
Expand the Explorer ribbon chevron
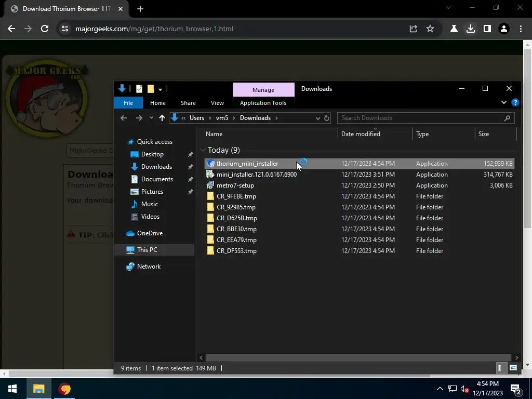point(504,102)
